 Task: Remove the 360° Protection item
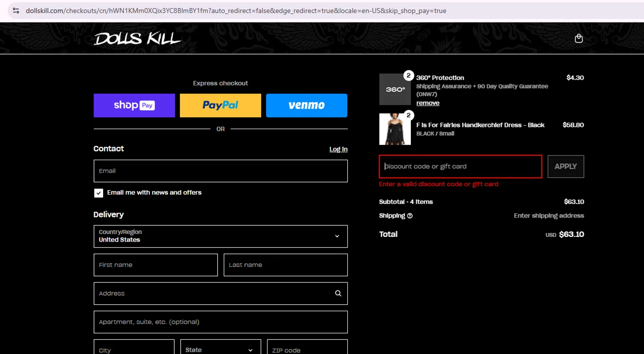click(x=428, y=103)
